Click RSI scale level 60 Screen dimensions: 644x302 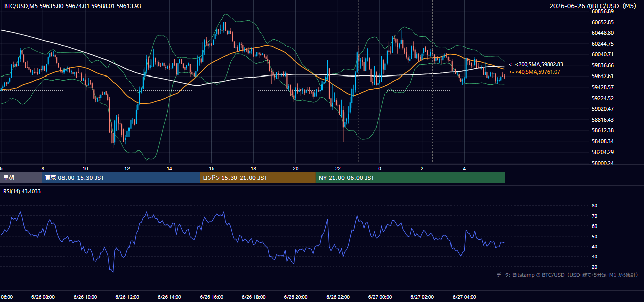pyautogui.click(x=594, y=226)
